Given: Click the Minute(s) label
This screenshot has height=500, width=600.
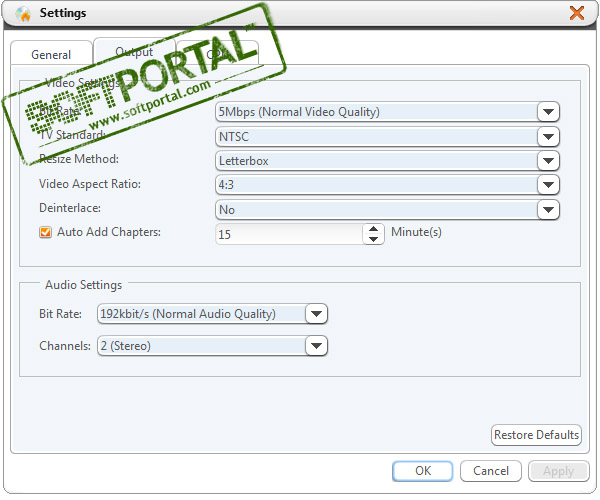Looking at the screenshot, I should (x=416, y=232).
